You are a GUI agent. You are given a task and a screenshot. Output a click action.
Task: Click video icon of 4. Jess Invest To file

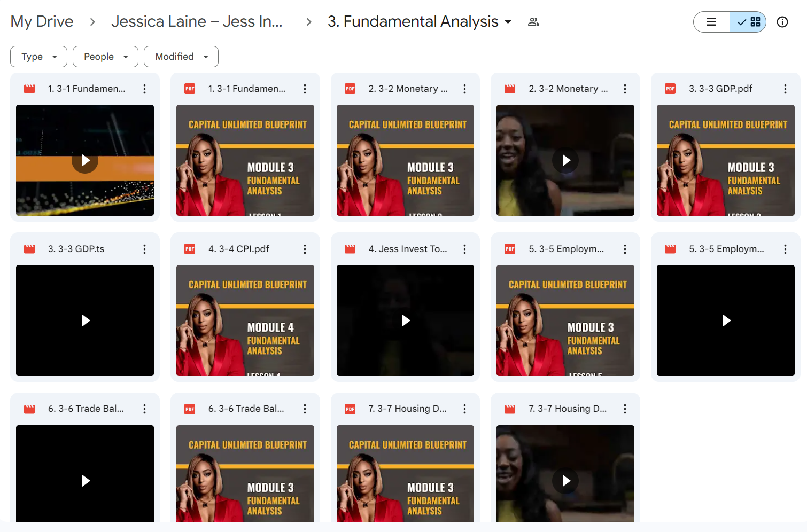(350, 249)
